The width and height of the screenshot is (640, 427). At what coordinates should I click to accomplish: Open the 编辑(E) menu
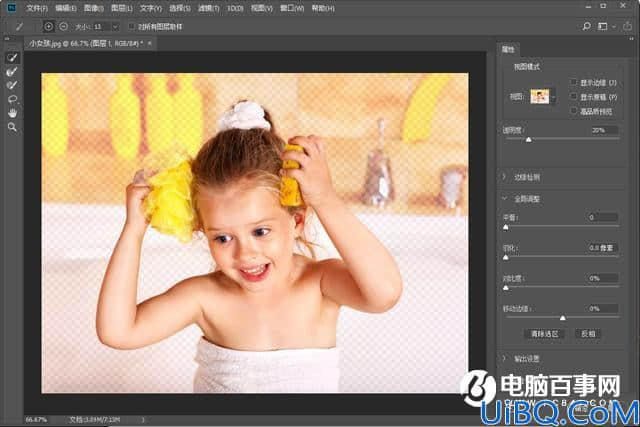pos(66,8)
